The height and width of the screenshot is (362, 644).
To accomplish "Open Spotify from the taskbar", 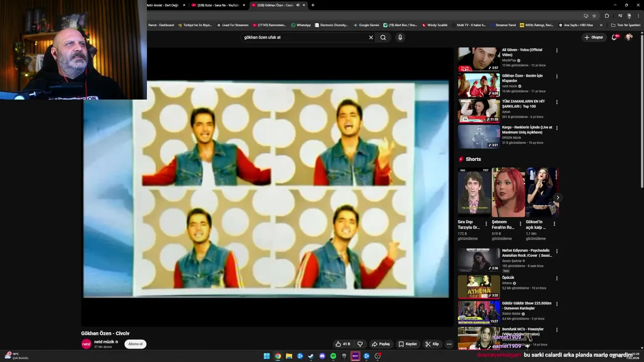I will 333,356.
